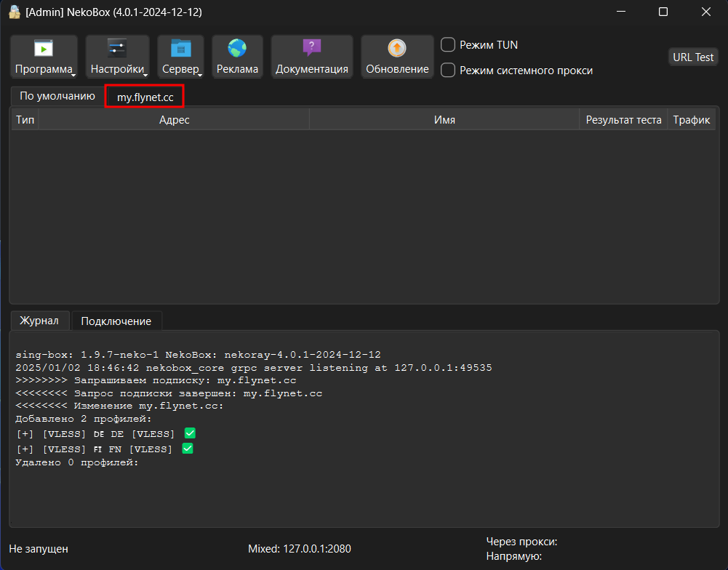Click the Обновление update icon
This screenshot has height=570, width=728.
[x=397, y=49]
